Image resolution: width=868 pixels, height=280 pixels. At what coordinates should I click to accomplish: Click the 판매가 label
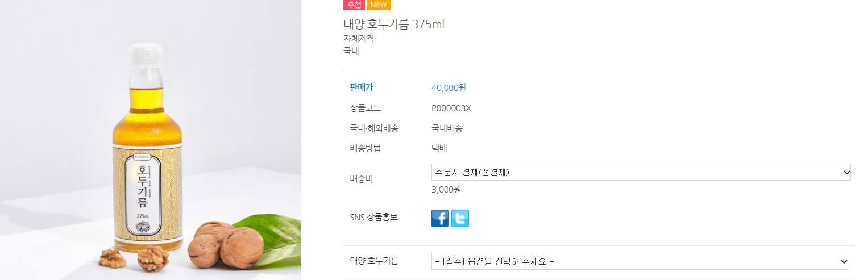point(362,87)
